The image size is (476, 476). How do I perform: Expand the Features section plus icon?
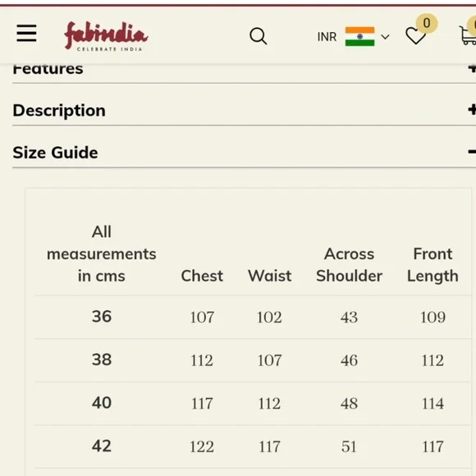pyautogui.click(x=472, y=68)
